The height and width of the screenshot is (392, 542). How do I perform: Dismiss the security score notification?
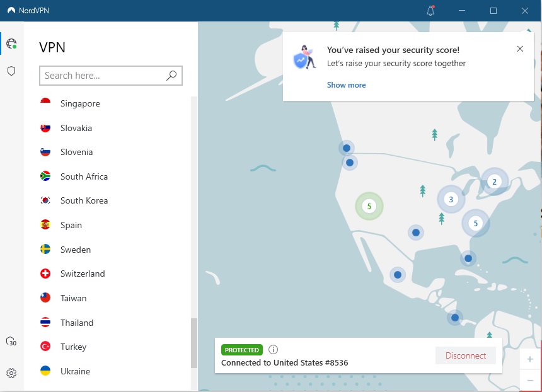[x=520, y=49]
